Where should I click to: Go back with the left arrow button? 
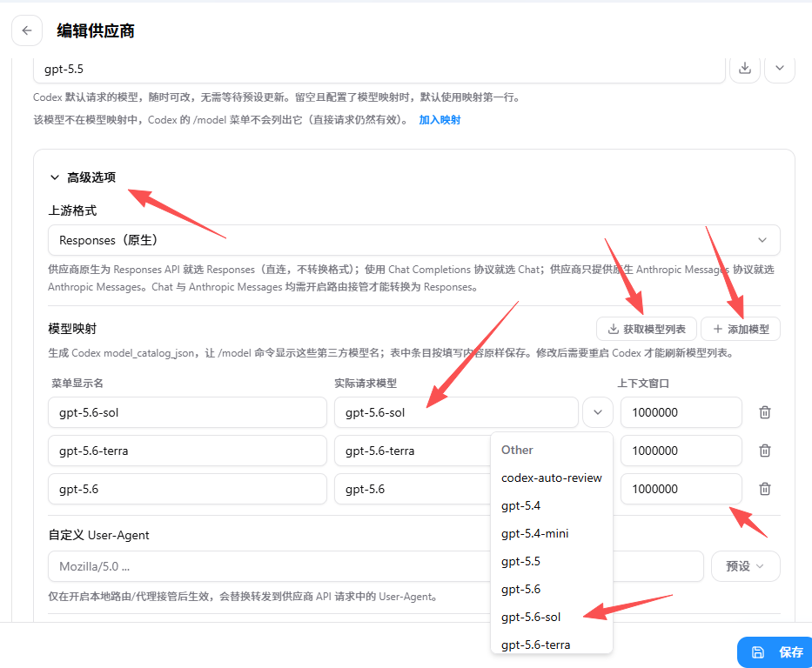pos(27,30)
